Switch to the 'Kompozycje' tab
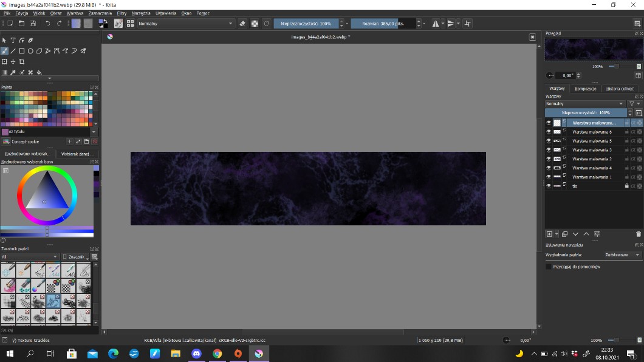 pyautogui.click(x=585, y=89)
